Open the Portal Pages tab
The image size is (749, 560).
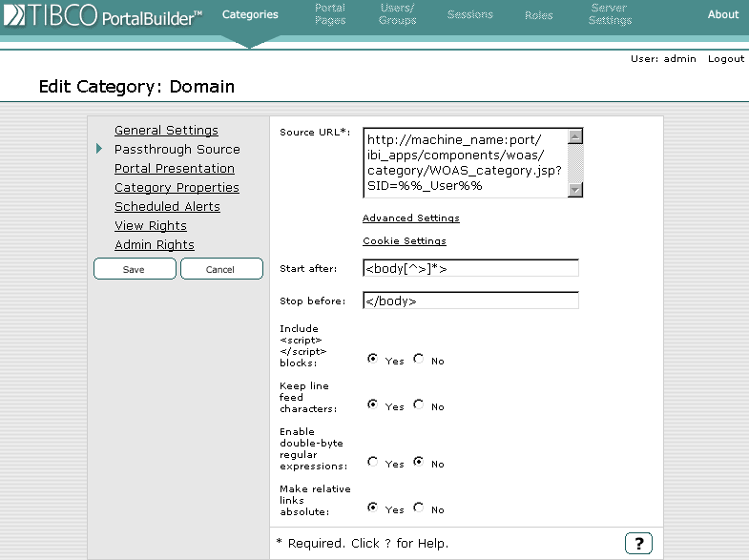330,14
